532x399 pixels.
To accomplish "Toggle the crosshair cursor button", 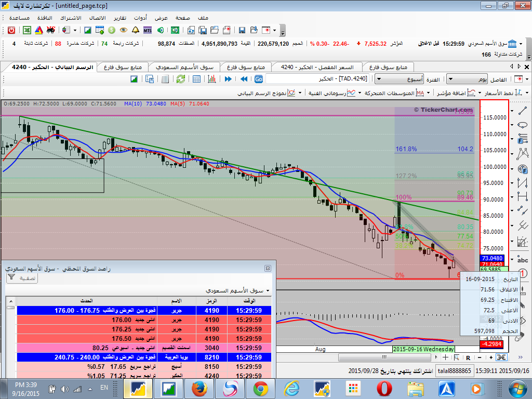I will click(x=445, y=357).
